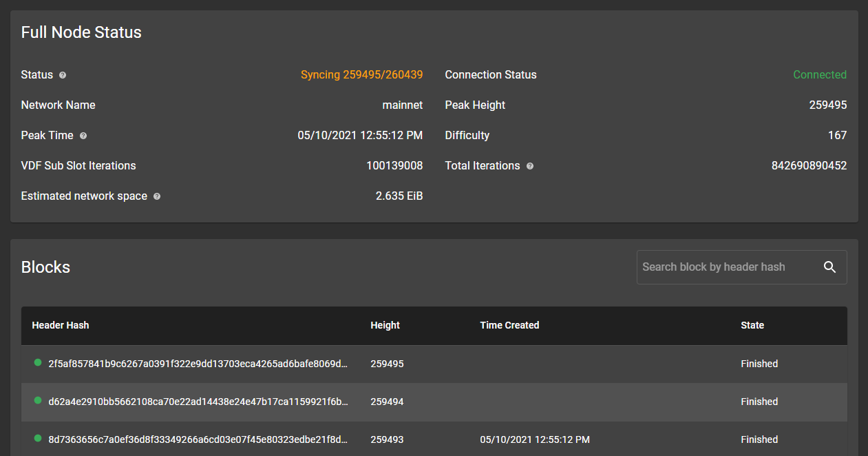Click the Connection Status label
The width and height of the screenshot is (868, 456).
pyautogui.click(x=491, y=75)
